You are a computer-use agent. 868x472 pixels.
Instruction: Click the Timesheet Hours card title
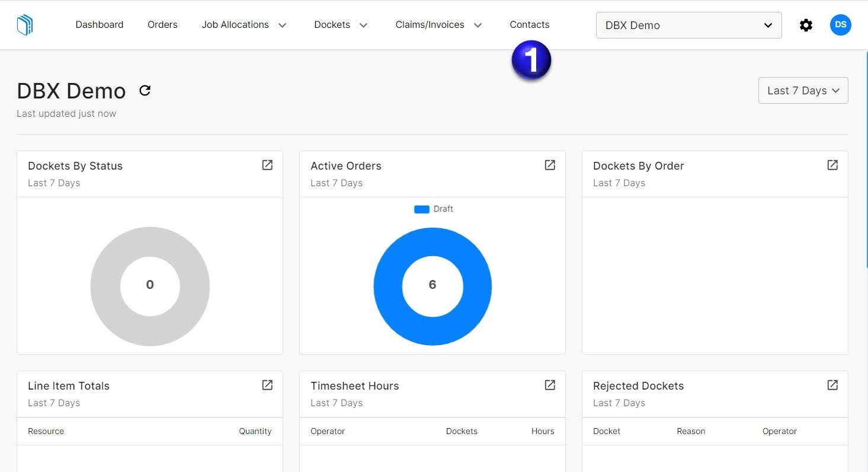click(x=355, y=386)
